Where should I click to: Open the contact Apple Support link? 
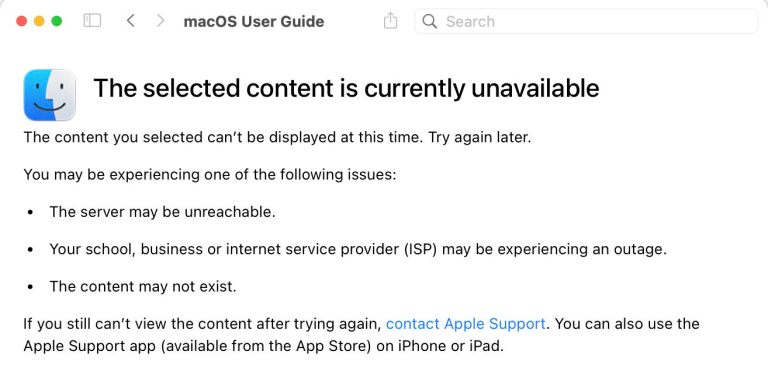466,324
